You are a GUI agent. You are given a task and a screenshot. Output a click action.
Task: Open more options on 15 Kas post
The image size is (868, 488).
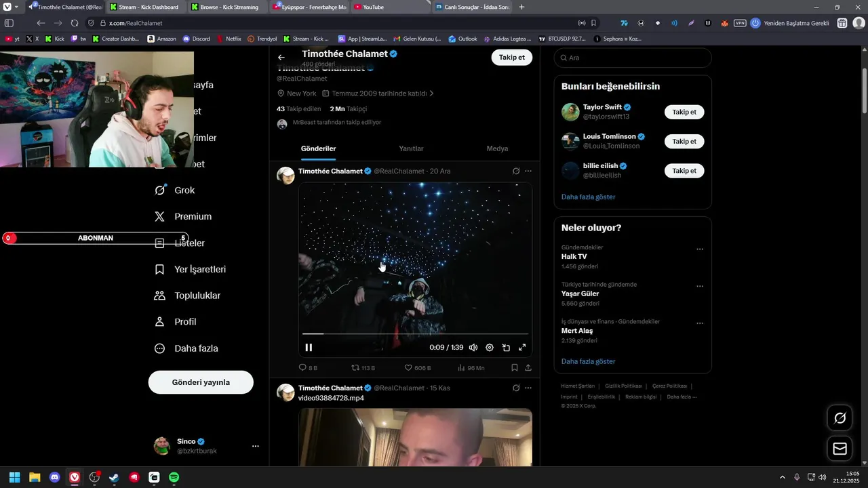(528, 388)
